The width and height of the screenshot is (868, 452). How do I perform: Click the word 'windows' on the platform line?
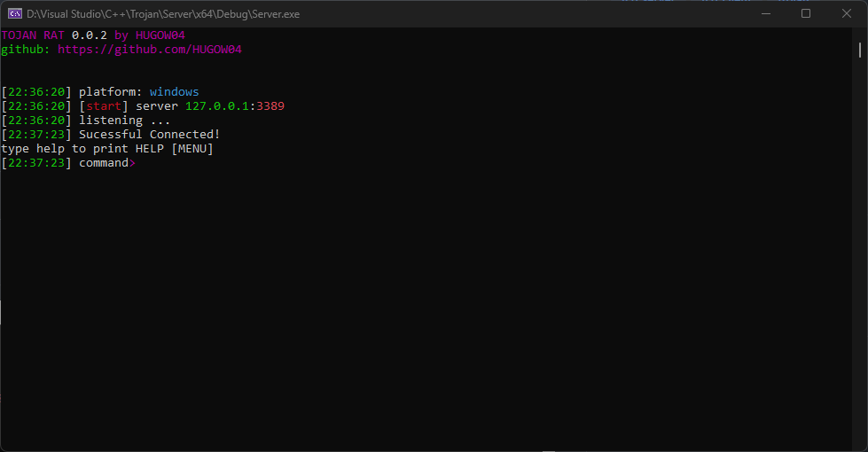174,92
